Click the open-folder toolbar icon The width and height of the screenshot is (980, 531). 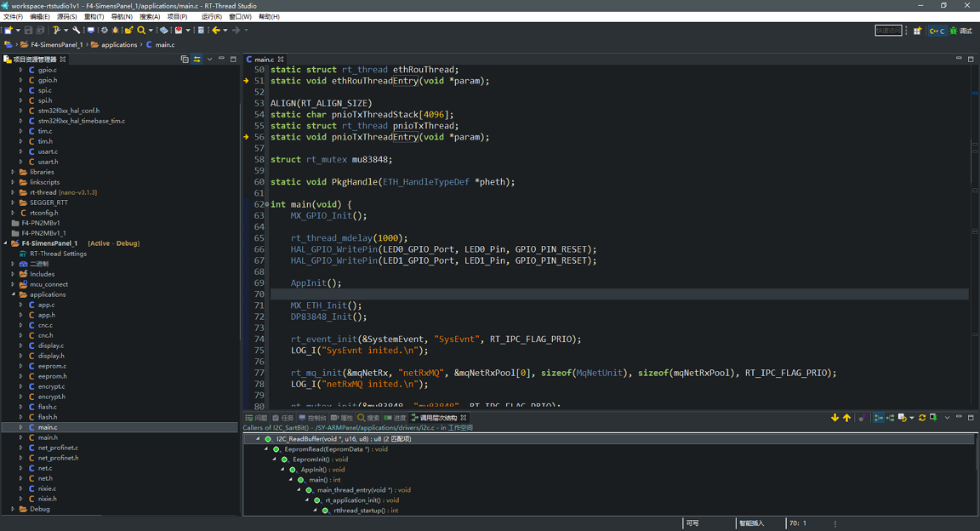pos(128,30)
